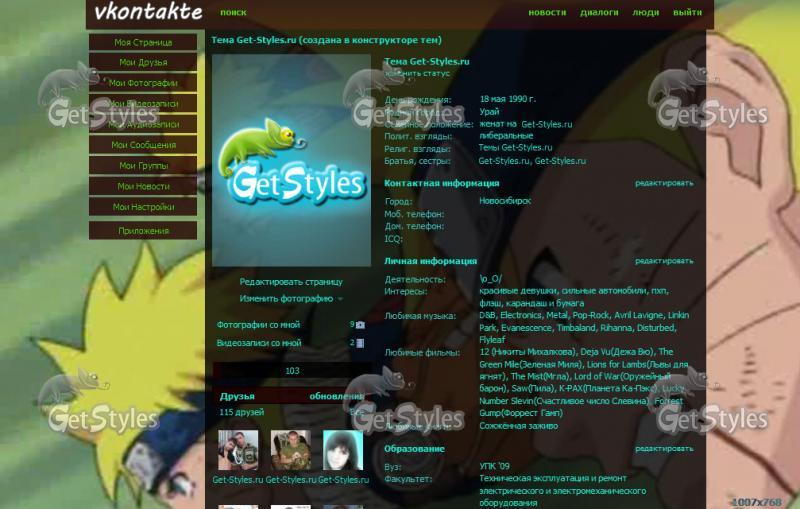Click Сожжённая заживо link
The image size is (800, 509).
click(518, 426)
